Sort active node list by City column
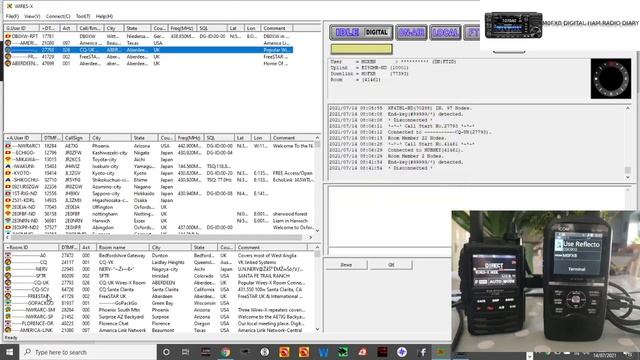The image size is (640, 360). tap(111, 138)
